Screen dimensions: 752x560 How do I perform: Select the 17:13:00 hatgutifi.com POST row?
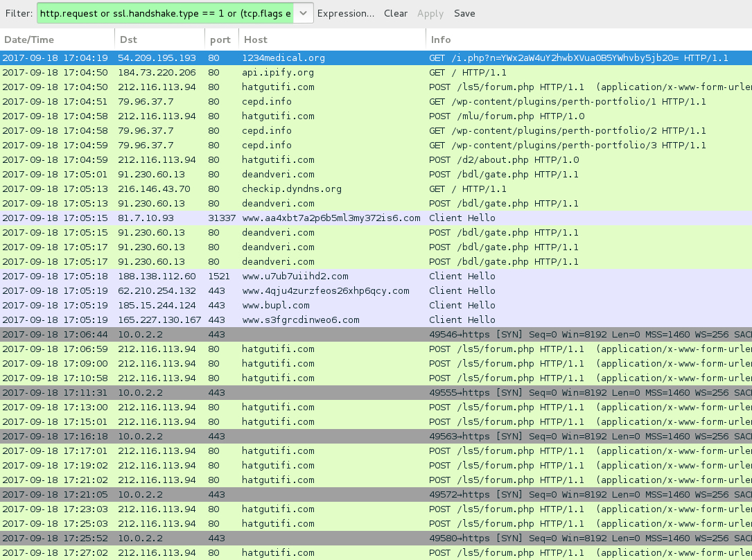(376, 407)
